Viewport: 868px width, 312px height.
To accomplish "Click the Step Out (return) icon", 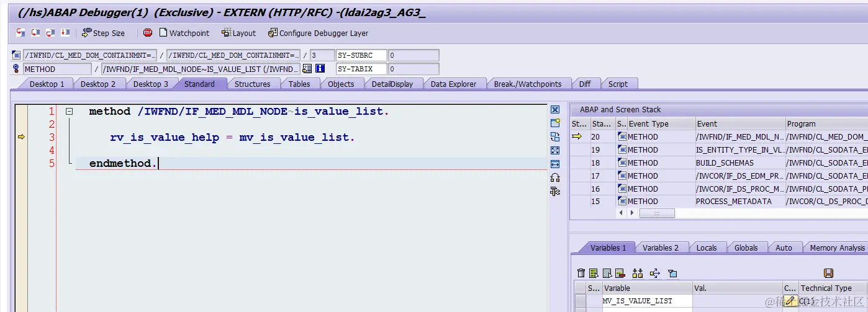I will (x=50, y=33).
